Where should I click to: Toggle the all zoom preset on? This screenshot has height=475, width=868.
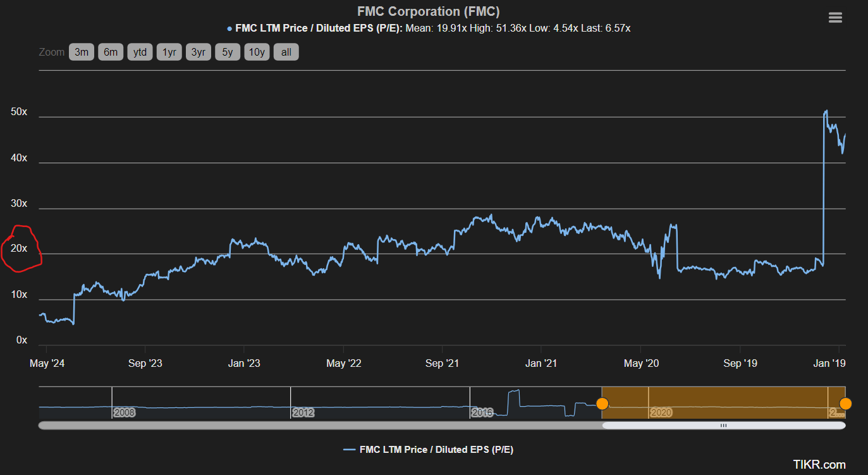pos(286,52)
